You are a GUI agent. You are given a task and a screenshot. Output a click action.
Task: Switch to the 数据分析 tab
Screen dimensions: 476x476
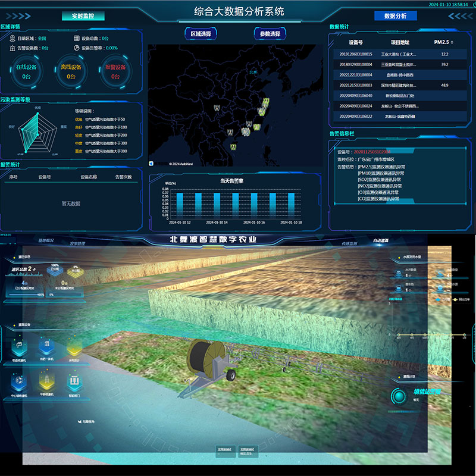[396, 17]
